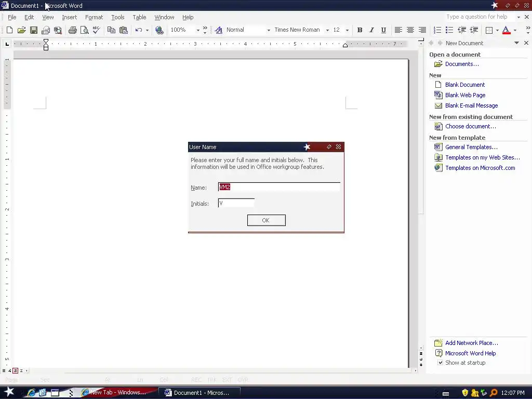
Task: Toggle Bold formatting
Action: (x=360, y=30)
